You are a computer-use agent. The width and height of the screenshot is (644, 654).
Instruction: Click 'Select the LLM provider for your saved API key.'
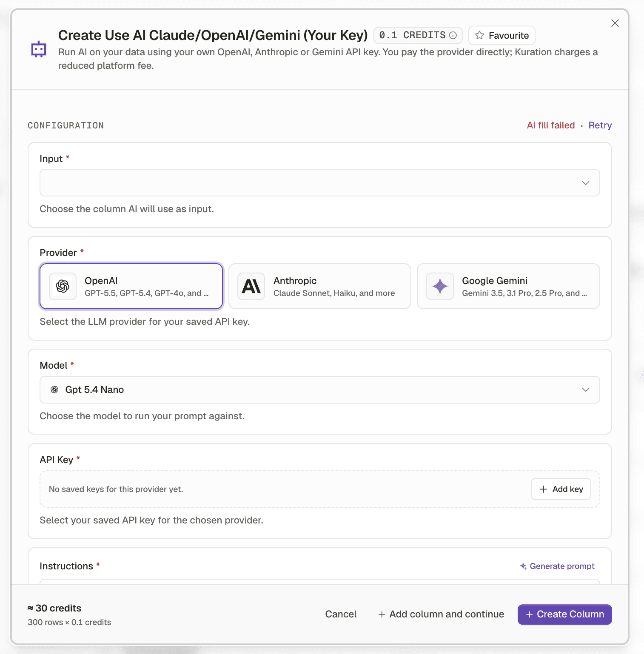145,322
